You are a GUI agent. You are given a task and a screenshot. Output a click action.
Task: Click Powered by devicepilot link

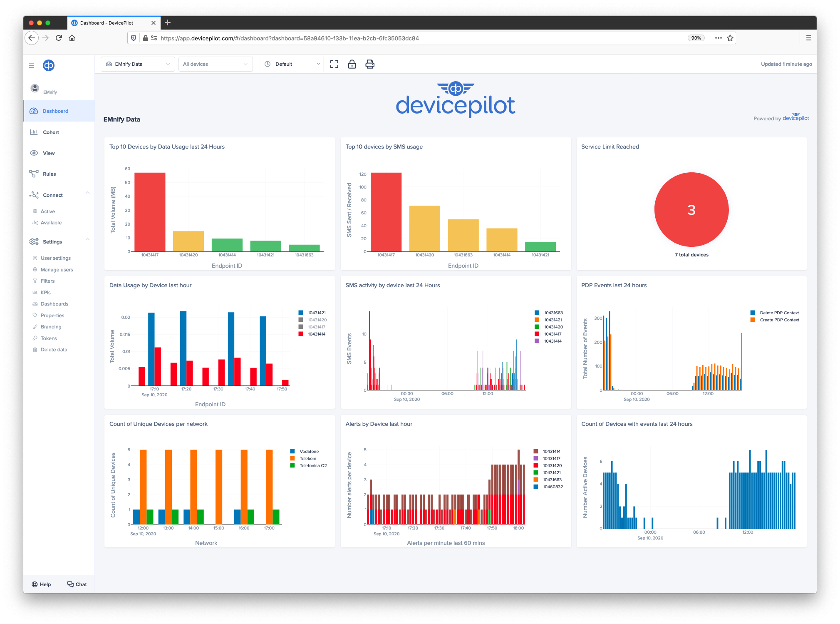[781, 118]
